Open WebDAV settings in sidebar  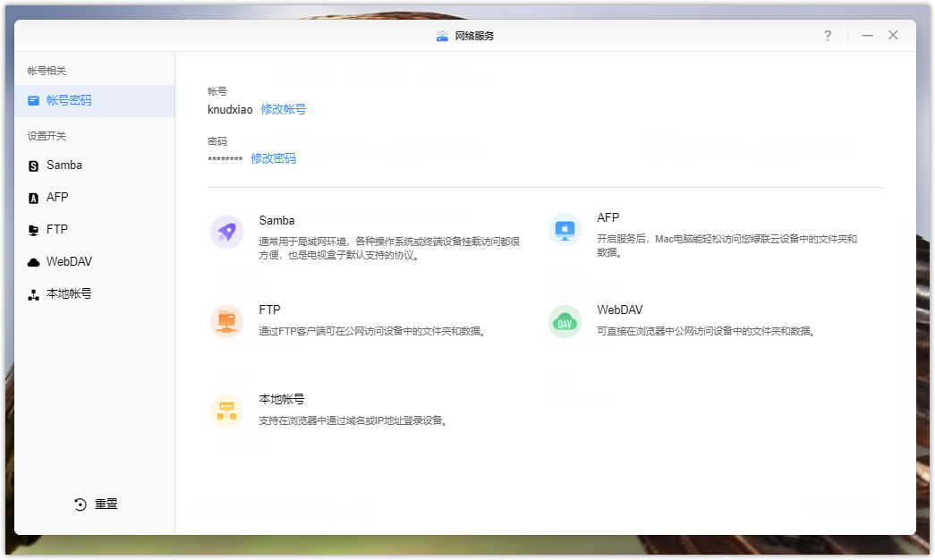pyautogui.click(x=69, y=262)
